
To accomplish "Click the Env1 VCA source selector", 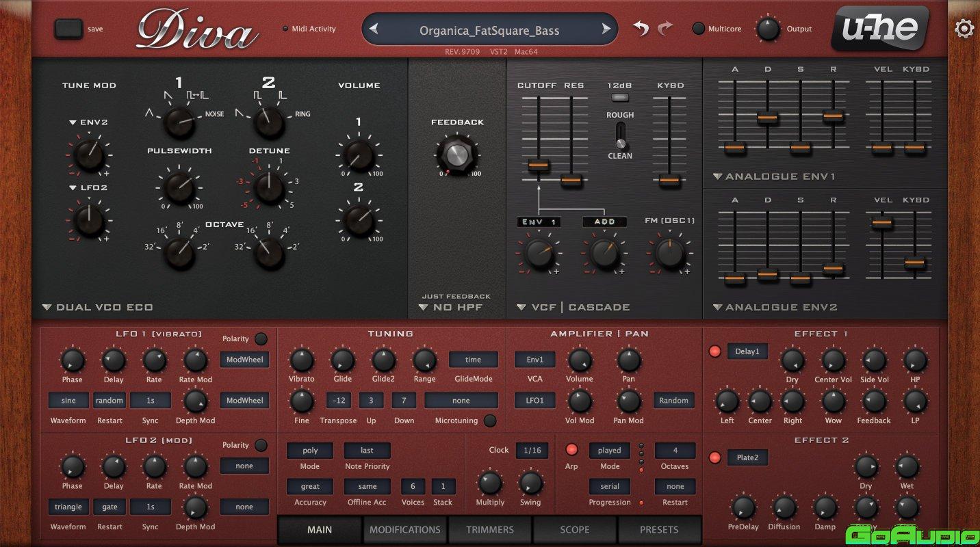I will pyautogui.click(x=535, y=359).
